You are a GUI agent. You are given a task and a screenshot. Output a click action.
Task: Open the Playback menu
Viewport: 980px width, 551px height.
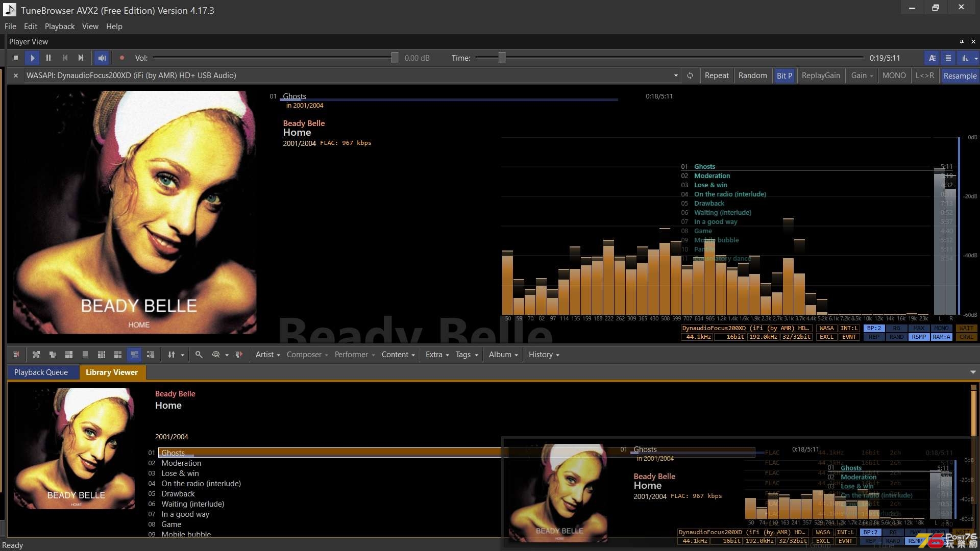(60, 27)
